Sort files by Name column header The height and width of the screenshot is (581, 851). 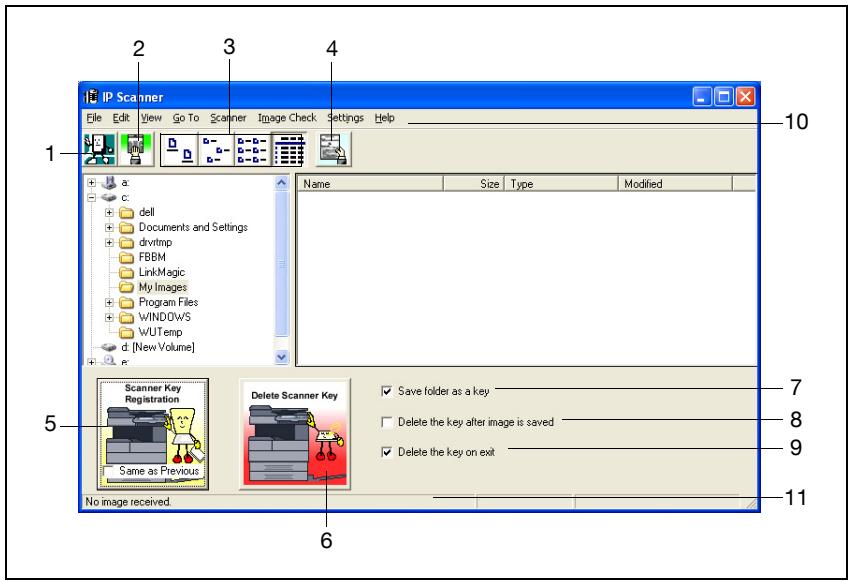point(371,184)
